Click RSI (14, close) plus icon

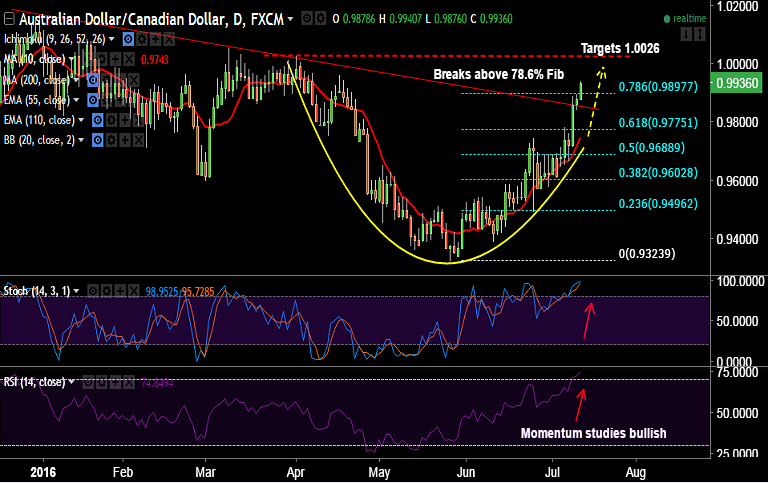click(x=115, y=382)
